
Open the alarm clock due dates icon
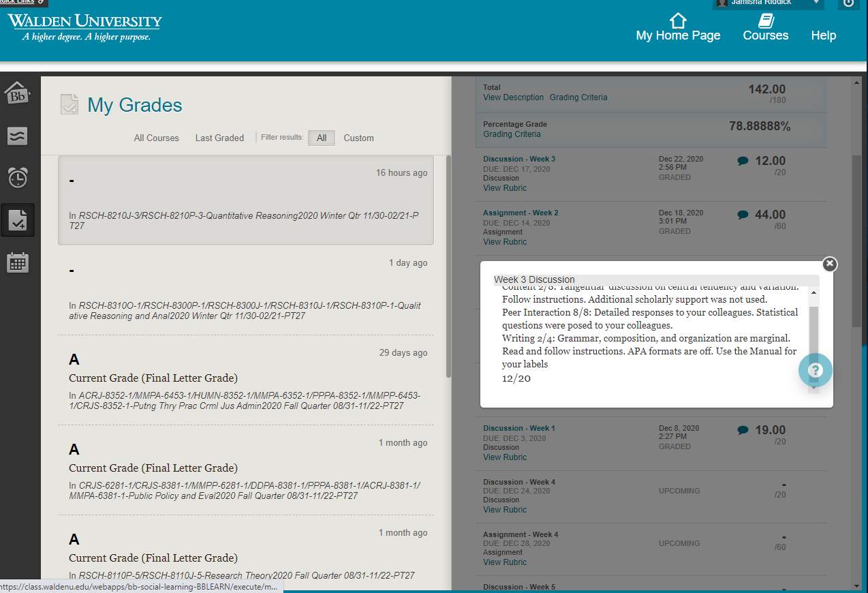point(18,177)
